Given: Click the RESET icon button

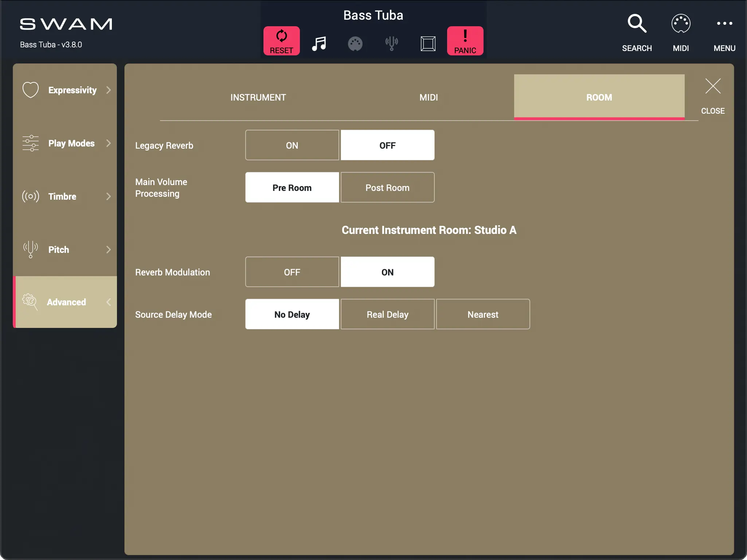Looking at the screenshot, I should click(281, 41).
